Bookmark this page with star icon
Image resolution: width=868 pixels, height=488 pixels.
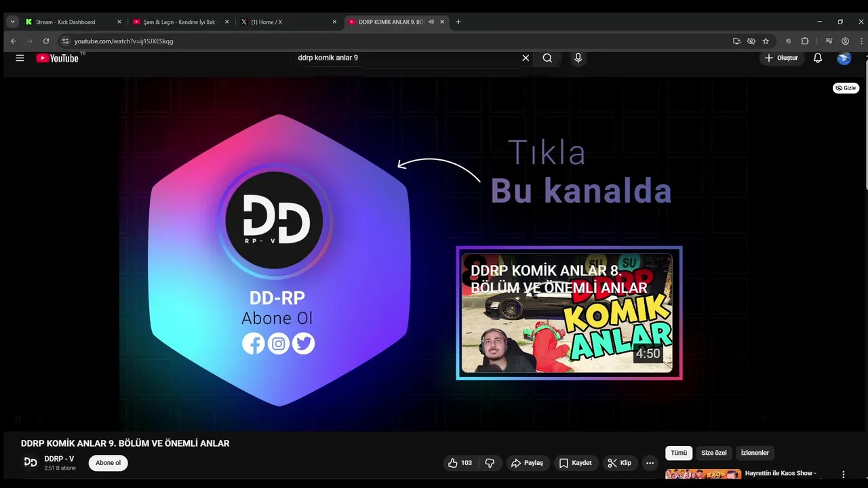[x=766, y=41]
